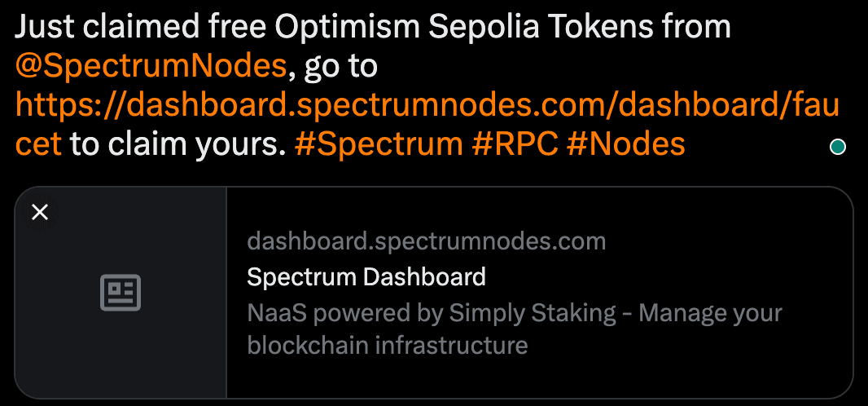
Task: Click the #Spectrum hashtag
Action: (378, 145)
